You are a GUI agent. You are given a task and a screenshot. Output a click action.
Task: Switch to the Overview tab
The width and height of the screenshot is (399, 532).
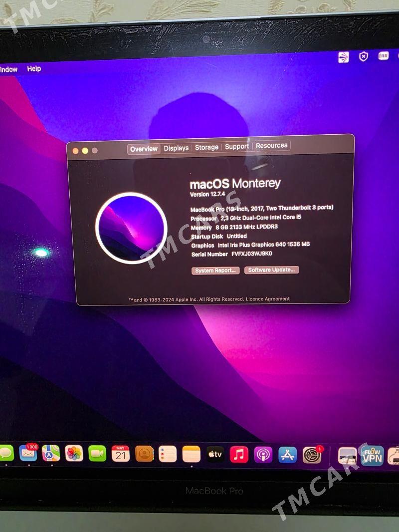pos(144,149)
